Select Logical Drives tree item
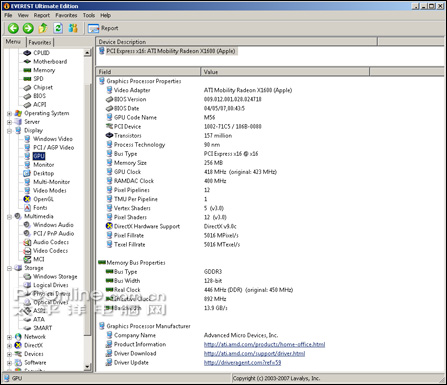Viewport: 447px width, 385px height. click(51, 285)
